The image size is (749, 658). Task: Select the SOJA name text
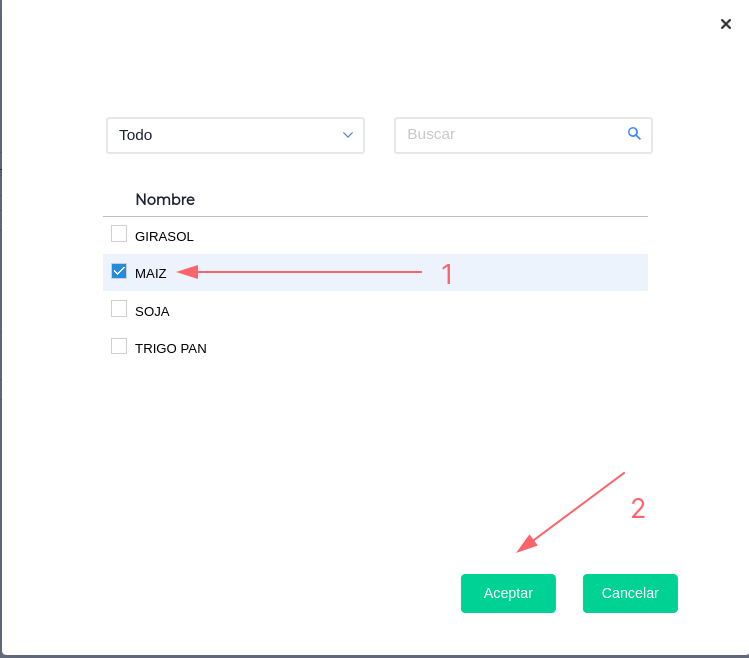(x=152, y=311)
